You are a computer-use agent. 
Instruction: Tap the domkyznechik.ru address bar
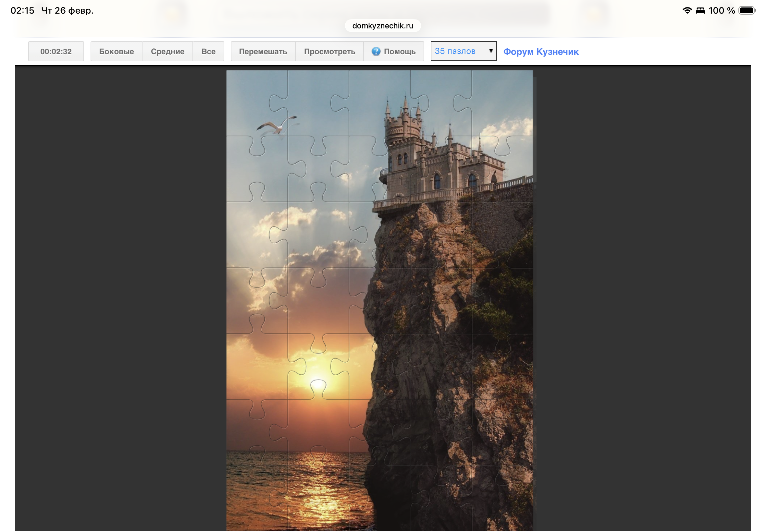coord(382,26)
